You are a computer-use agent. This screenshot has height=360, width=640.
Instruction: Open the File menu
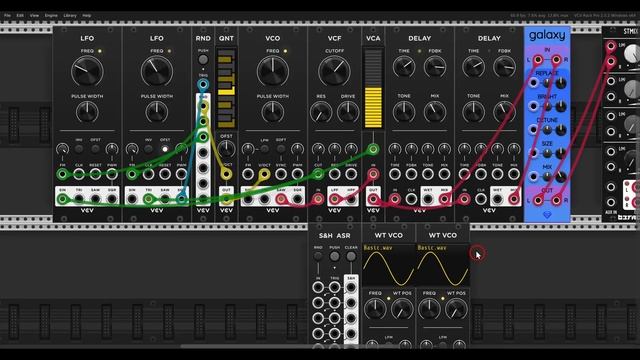(7, 16)
